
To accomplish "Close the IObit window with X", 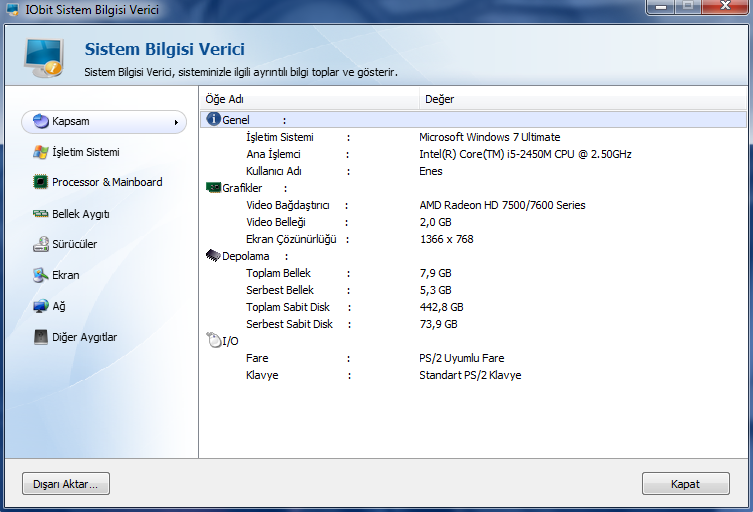I will (725, 7).
